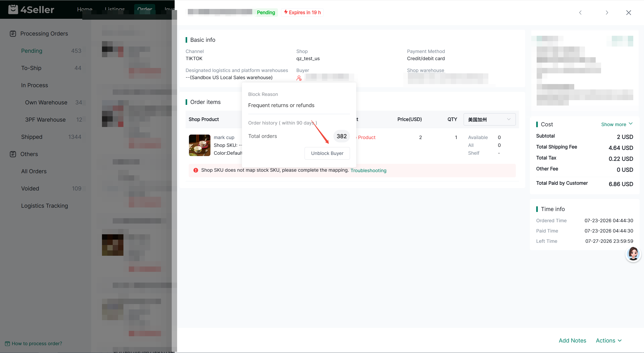Open the Troubleshooting link

(368, 171)
